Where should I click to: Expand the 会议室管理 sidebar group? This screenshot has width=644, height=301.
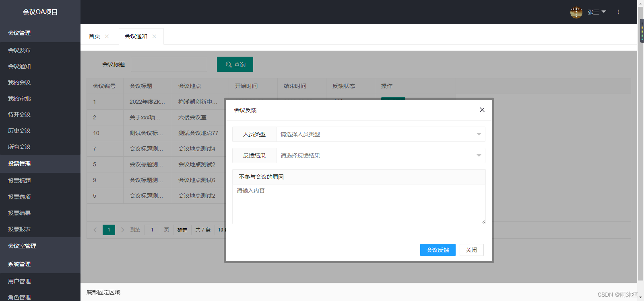40,246
